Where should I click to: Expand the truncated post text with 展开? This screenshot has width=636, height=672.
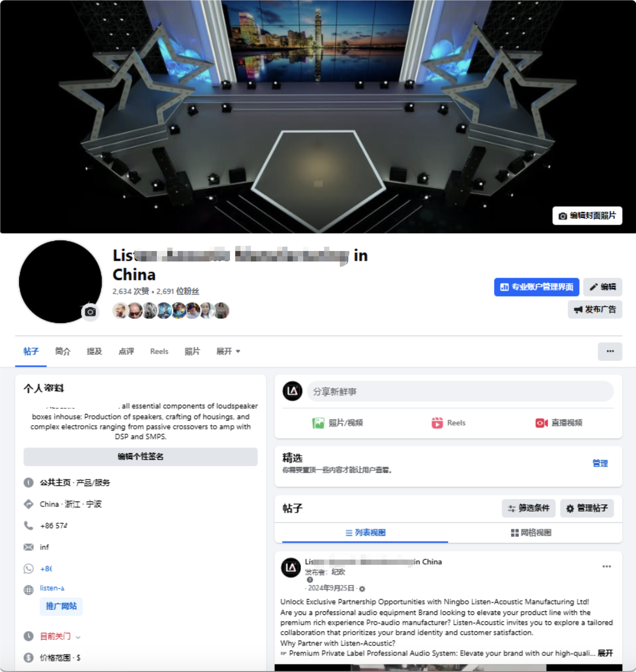[x=605, y=653]
